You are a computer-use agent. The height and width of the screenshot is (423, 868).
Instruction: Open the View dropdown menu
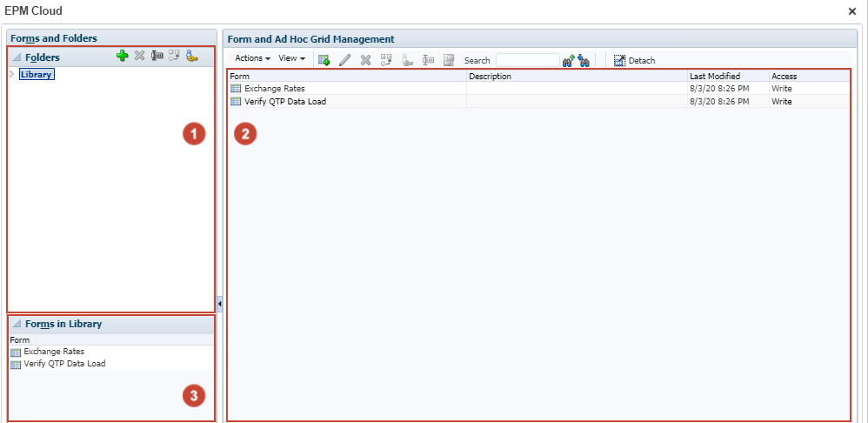pyautogui.click(x=291, y=58)
